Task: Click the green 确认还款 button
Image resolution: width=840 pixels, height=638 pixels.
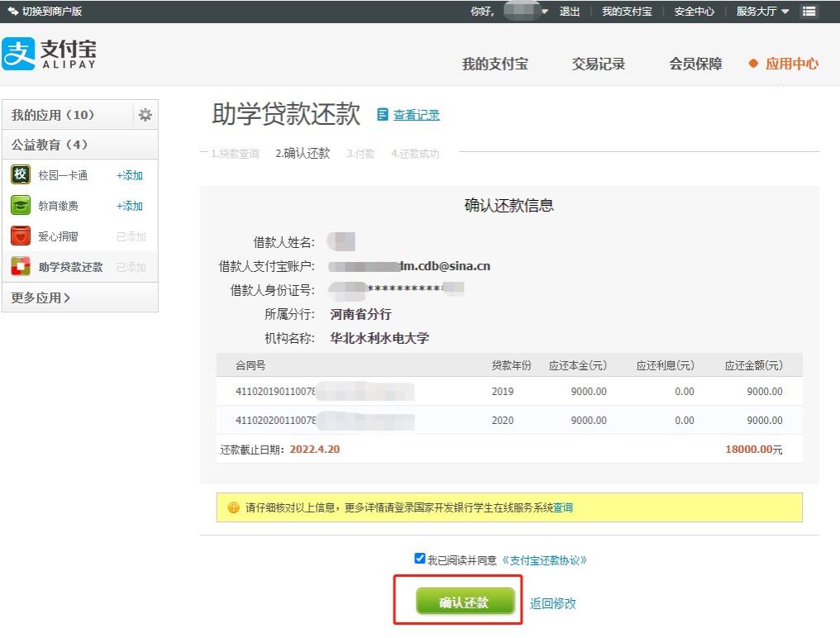Action: click(x=465, y=602)
